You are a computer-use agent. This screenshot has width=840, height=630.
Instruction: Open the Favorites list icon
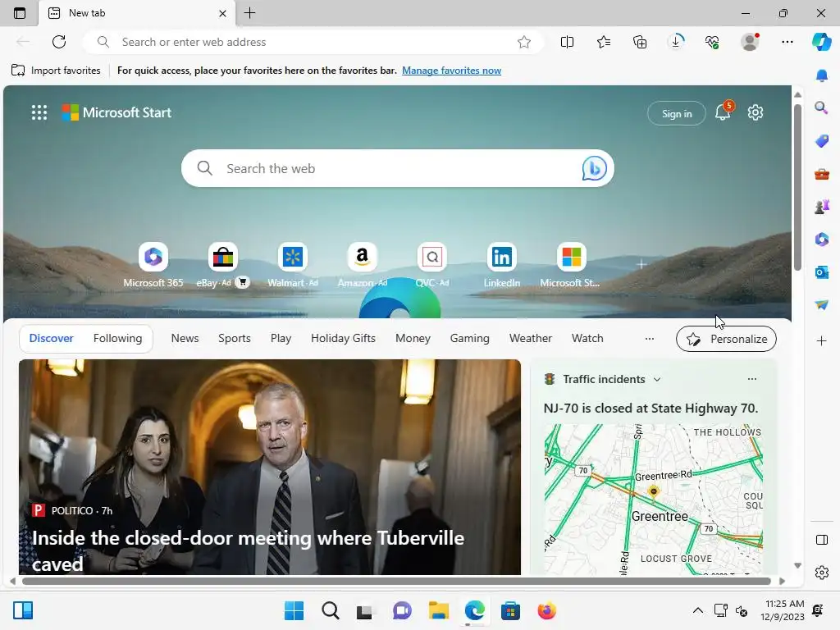coord(604,42)
